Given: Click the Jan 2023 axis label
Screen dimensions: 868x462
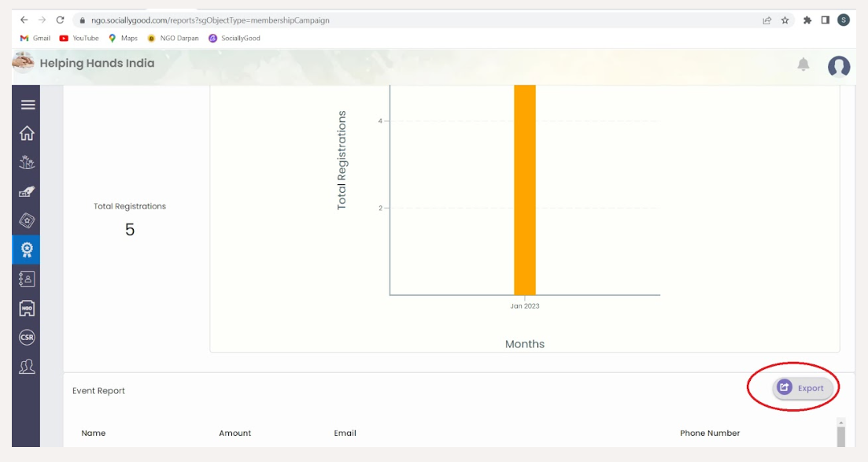Looking at the screenshot, I should [525, 306].
